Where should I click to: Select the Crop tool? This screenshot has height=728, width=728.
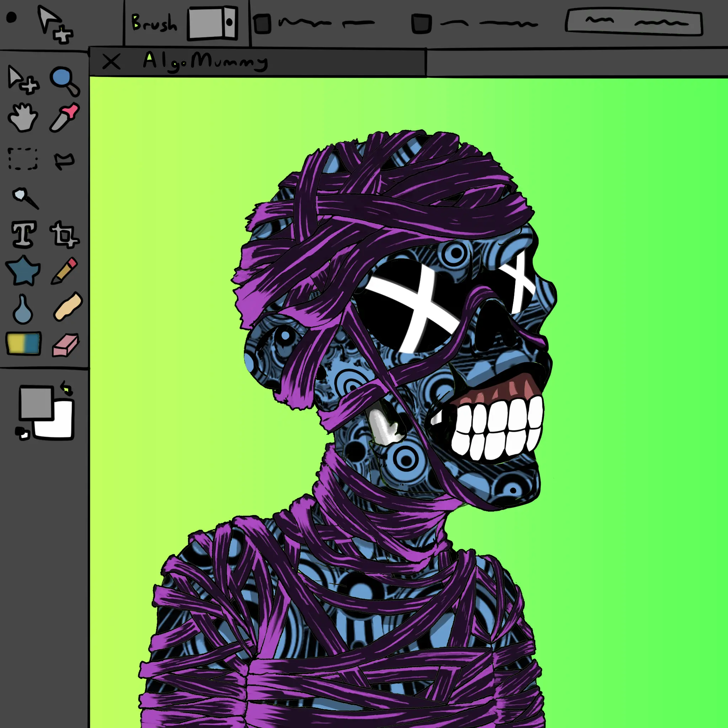point(64,235)
